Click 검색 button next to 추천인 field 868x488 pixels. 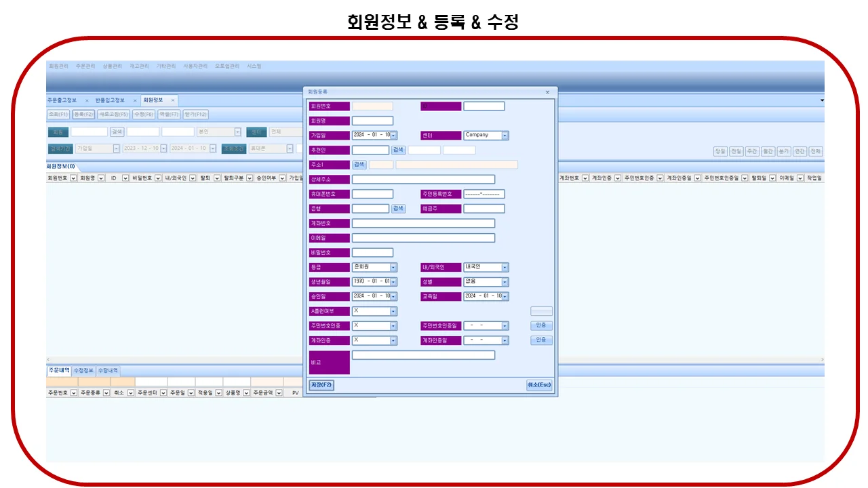(x=398, y=150)
